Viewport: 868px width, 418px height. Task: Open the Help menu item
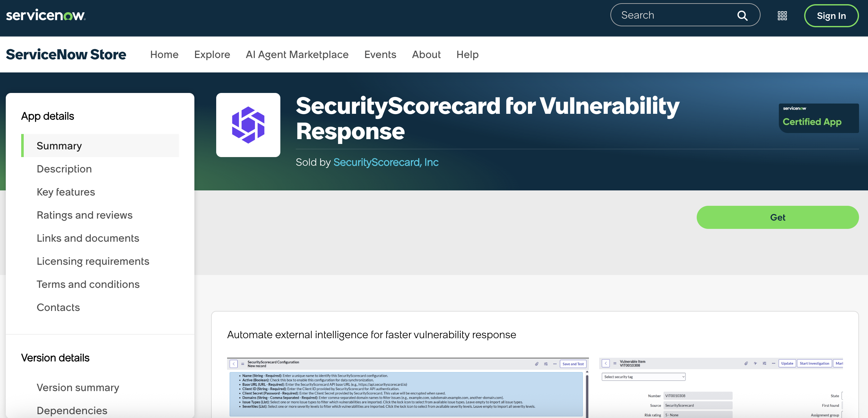coord(467,54)
